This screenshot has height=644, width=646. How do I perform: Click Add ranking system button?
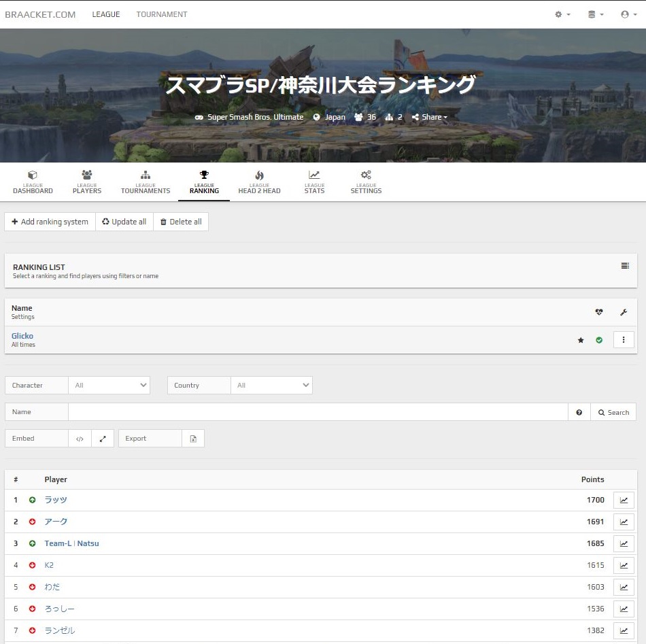[50, 222]
